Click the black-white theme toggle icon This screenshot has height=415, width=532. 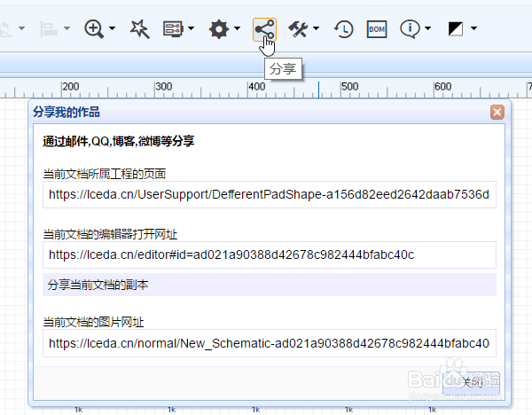[456, 29]
